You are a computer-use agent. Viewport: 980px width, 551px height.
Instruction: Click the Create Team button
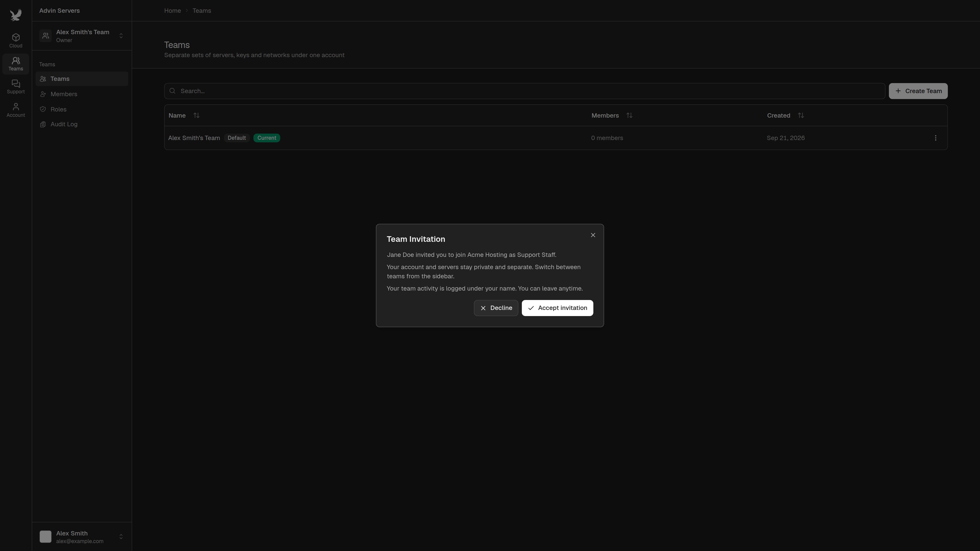(x=918, y=91)
